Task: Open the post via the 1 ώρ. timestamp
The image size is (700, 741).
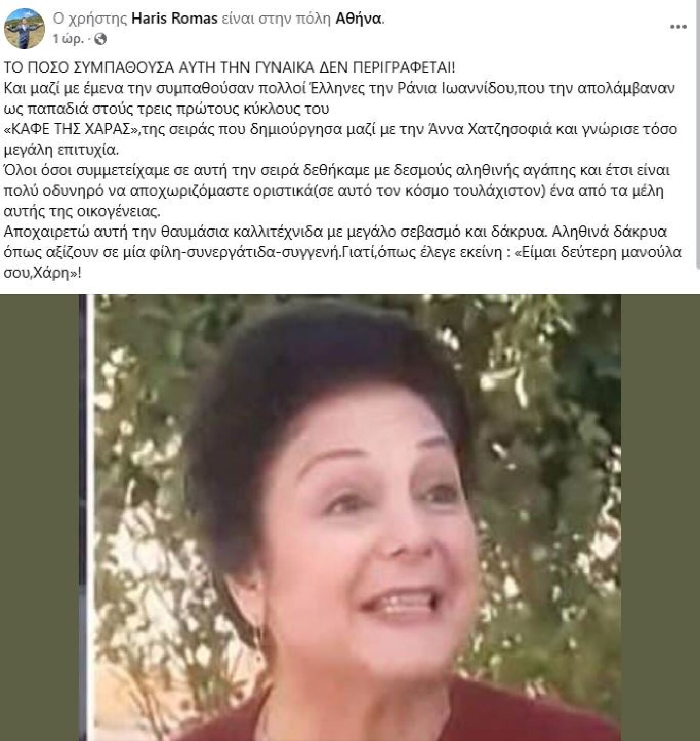Action: (67, 39)
